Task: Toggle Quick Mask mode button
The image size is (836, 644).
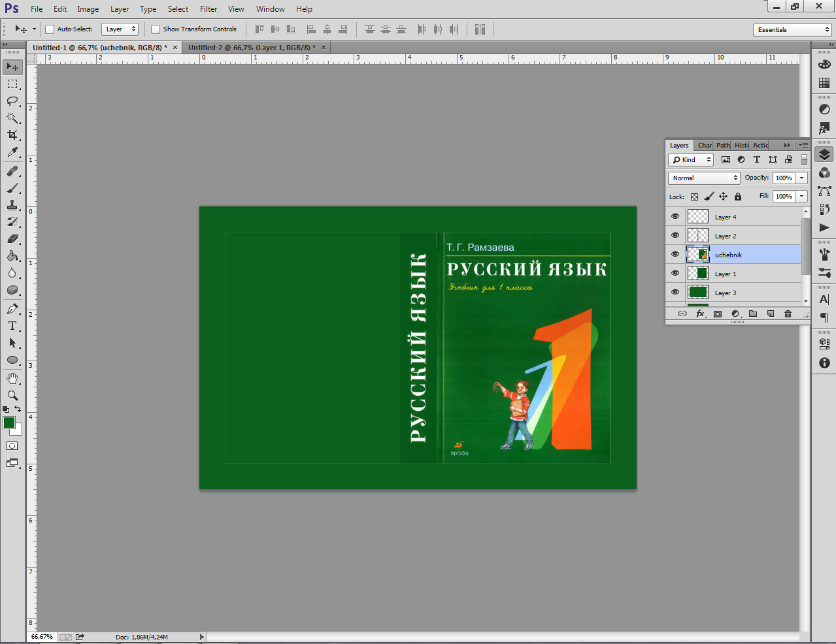Action: coord(12,446)
